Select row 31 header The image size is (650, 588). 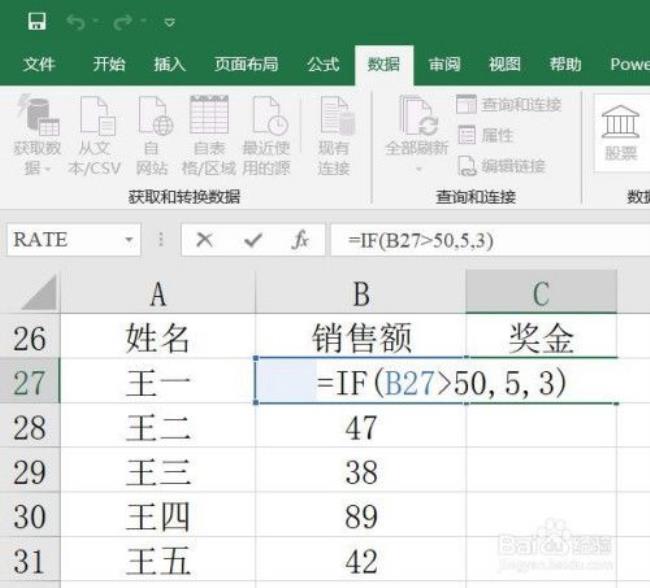(x=30, y=561)
